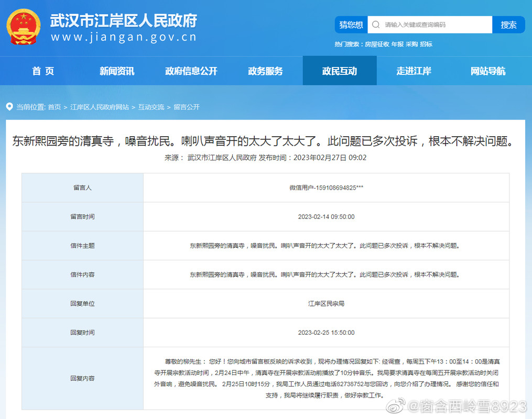Screen dimensions: 532x419
Task: Click breadcrumb link 首页
Action: pos(55,107)
